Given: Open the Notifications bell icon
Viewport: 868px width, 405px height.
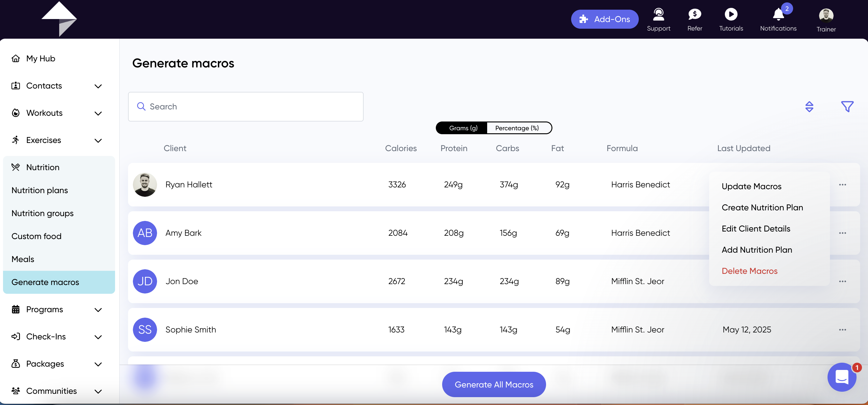Looking at the screenshot, I should 778,14.
